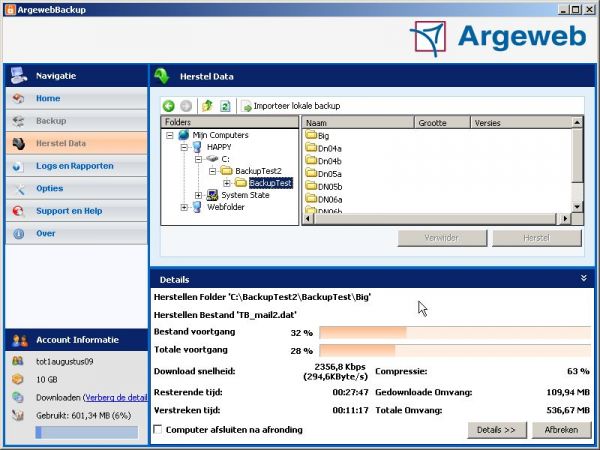Click the green back arrow icon

click(x=168, y=106)
